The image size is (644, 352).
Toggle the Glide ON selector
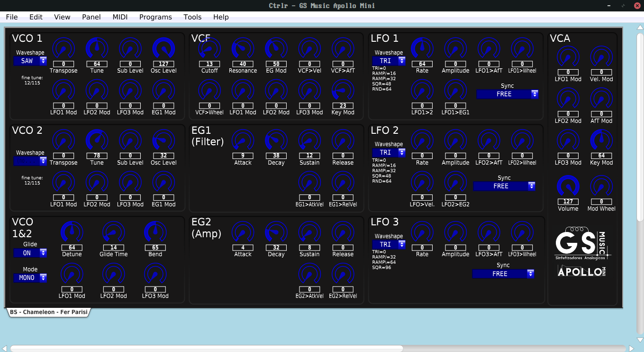point(30,253)
